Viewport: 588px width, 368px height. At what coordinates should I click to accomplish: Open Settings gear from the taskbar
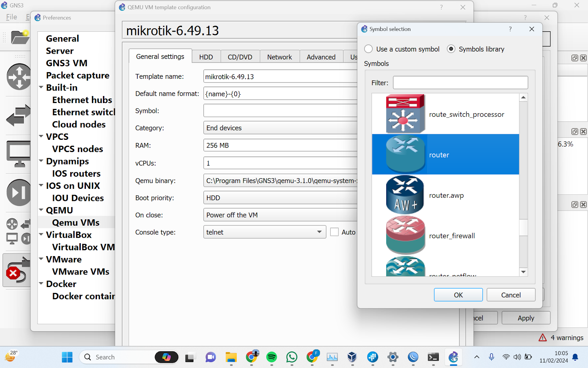tap(393, 357)
